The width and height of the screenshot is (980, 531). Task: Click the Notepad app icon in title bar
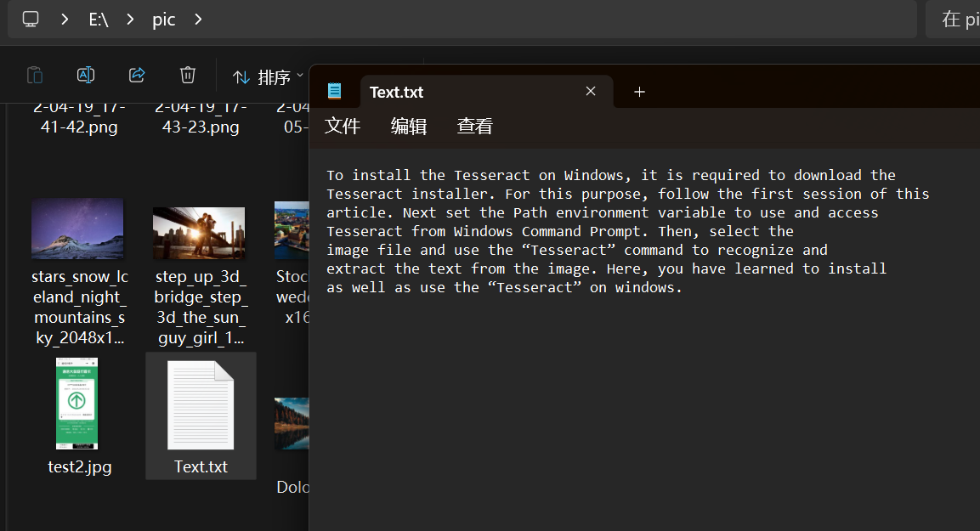[334, 91]
